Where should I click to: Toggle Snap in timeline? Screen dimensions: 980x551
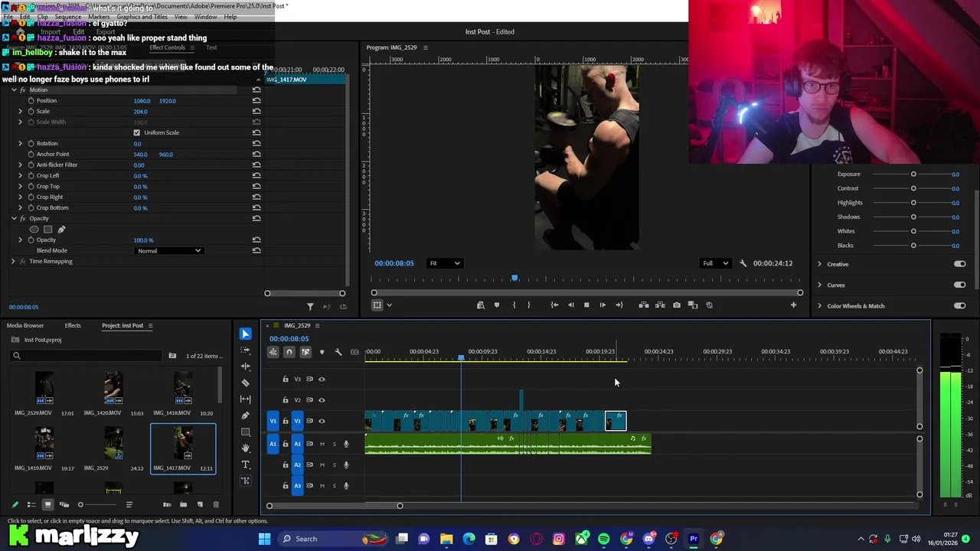289,352
